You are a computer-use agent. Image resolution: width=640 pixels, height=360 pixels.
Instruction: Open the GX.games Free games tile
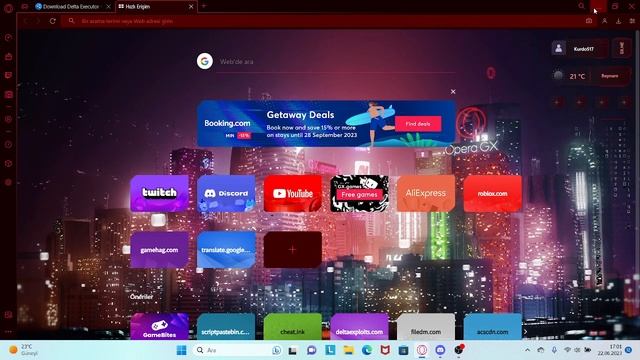[359, 193]
